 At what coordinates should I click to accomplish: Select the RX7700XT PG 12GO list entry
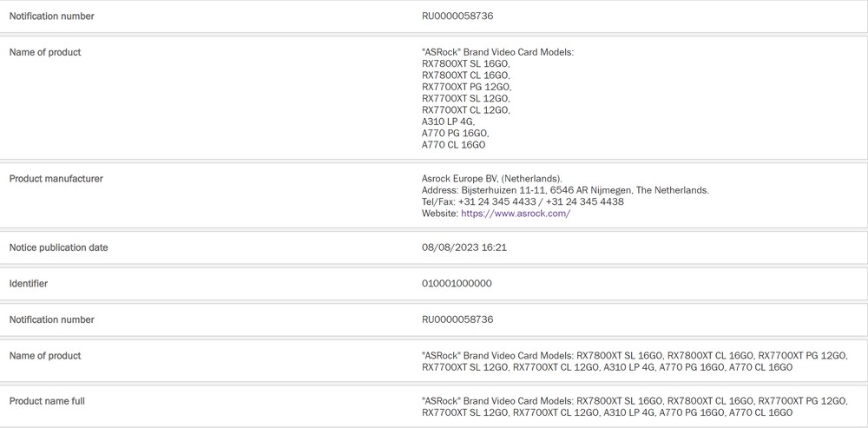(x=467, y=87)
